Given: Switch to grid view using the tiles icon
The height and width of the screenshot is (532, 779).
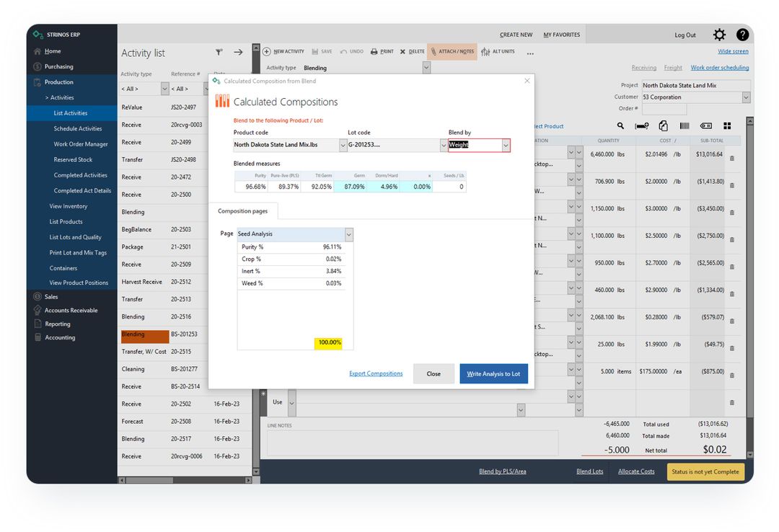Looking at the screenshot, I should (726, 126).
